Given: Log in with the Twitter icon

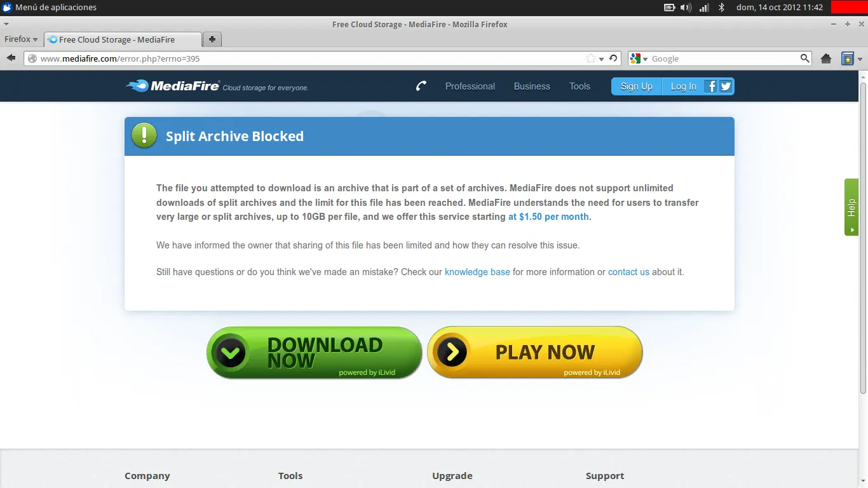Looking at the screenshot, I should (x=726, y=86).
